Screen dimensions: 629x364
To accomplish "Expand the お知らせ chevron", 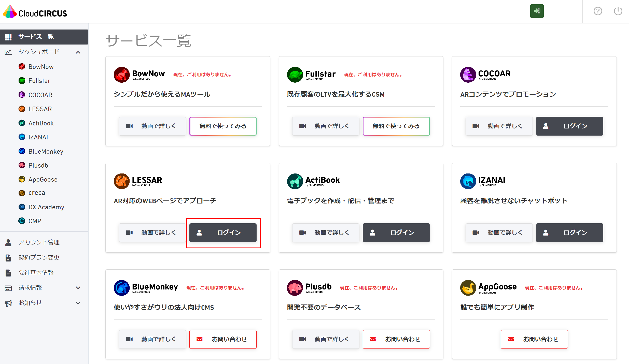I will click(x=78, y=303).
